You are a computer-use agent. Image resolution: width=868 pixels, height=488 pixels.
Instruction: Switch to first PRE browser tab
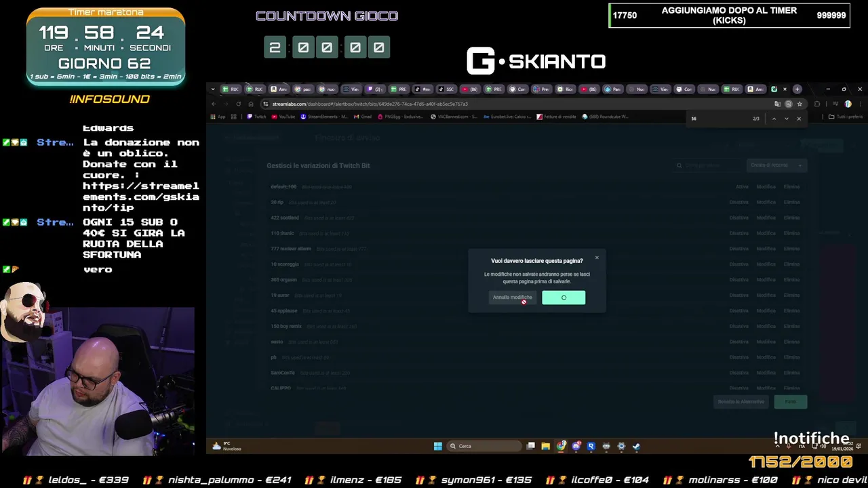[x=399, y=89]
